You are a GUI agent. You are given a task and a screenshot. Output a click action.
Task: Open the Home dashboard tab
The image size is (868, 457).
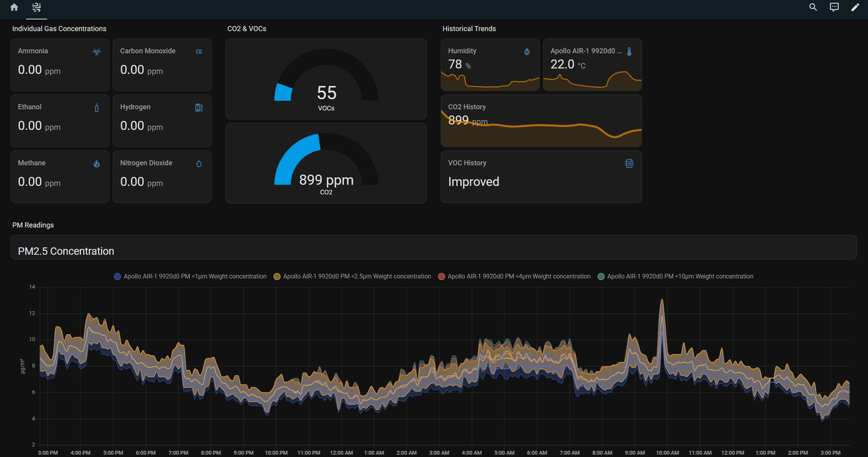14,7
